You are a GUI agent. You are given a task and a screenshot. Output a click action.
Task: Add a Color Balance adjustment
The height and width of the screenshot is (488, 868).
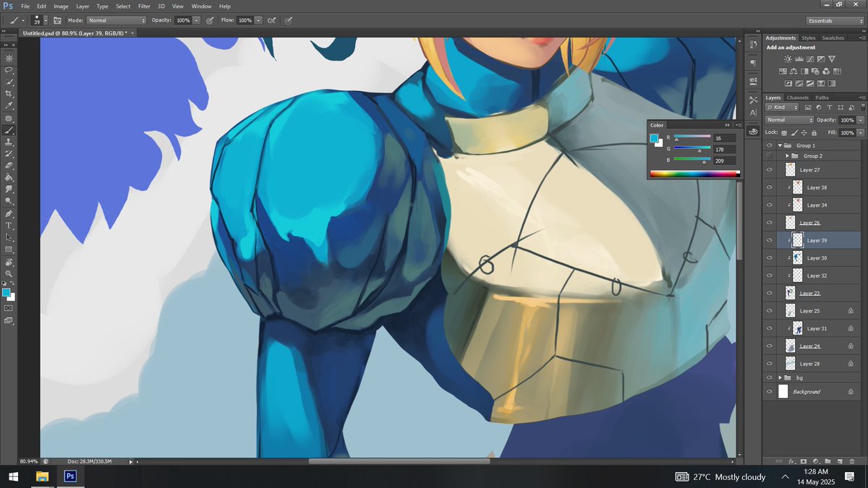click(794, 71)
